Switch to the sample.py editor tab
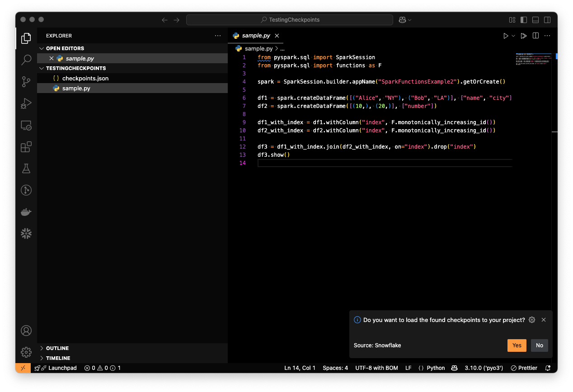This screenshot has height=392, width=573. pos(255,35)
